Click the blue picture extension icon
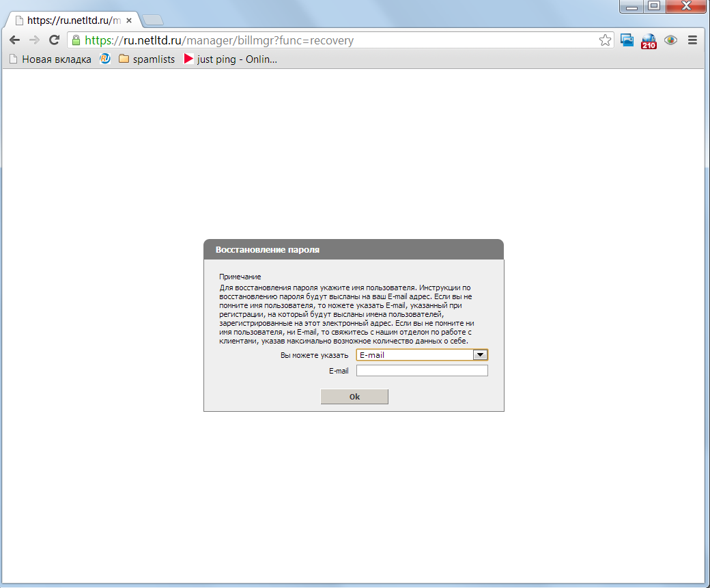This screenshot has width=710, height=588. (x=627, y=40)
